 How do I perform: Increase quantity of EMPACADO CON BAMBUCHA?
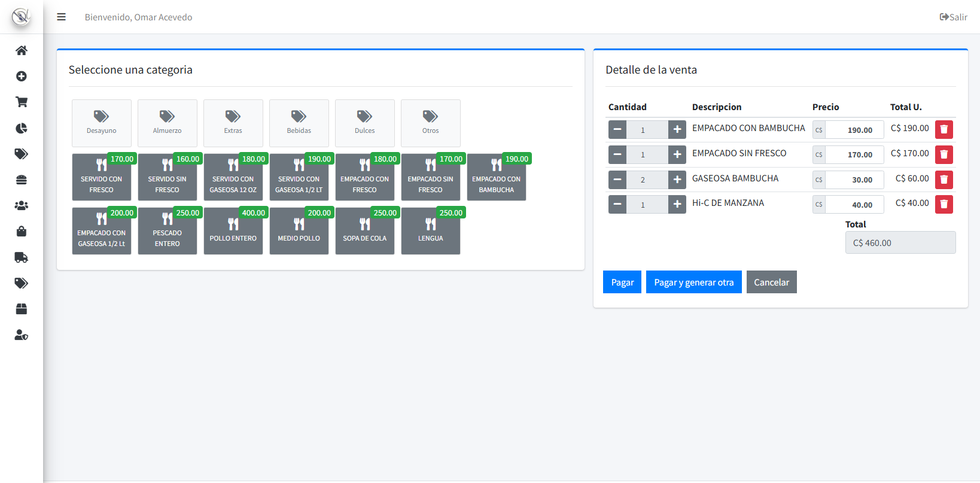coord(677,129)
